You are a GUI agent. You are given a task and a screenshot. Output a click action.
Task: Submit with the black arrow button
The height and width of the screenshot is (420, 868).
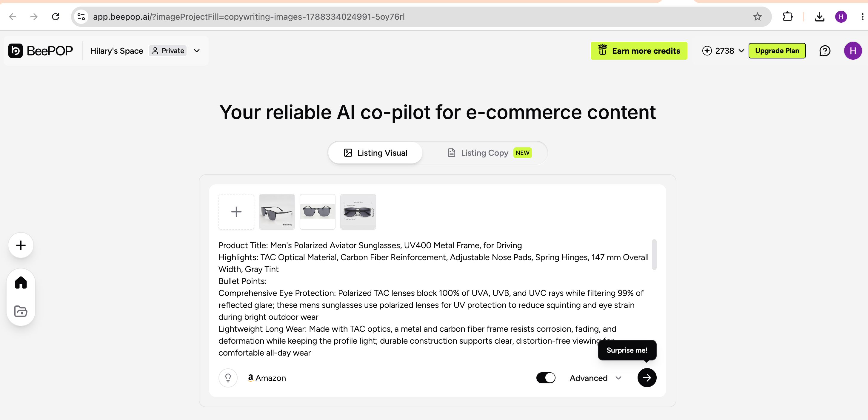pos(647,378)
